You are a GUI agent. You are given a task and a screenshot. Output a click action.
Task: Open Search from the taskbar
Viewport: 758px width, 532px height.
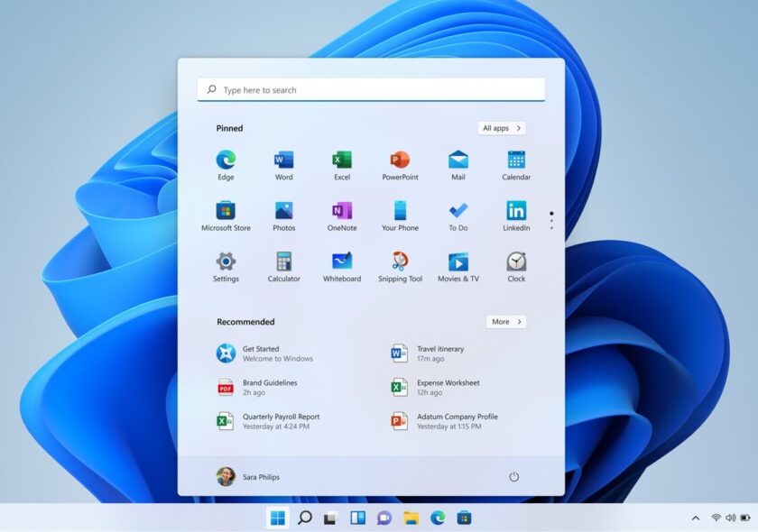click(x=305, y=518)
